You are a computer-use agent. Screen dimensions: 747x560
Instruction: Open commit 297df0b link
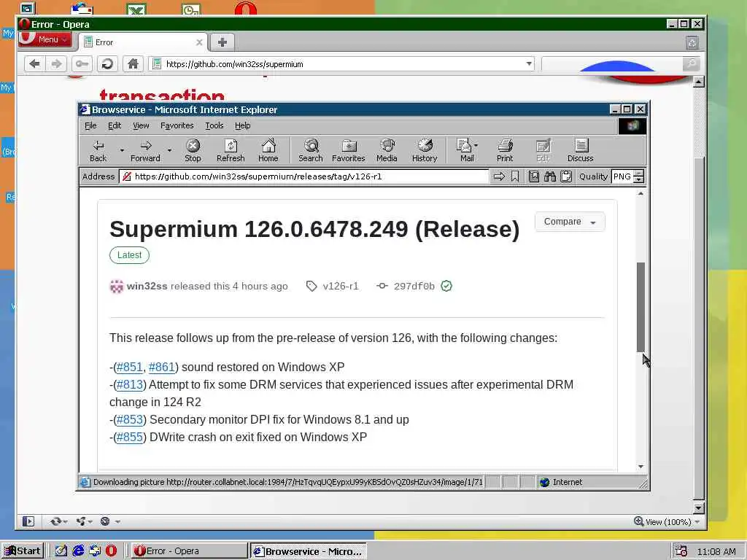click(414, 286)
